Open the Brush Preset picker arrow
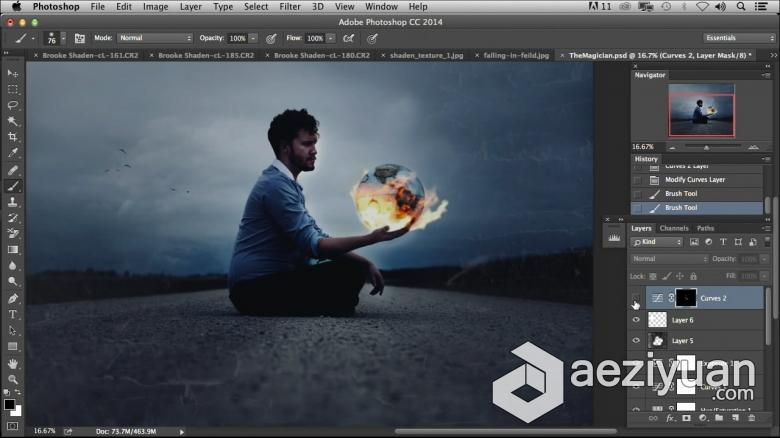 (x=63, y=38)
